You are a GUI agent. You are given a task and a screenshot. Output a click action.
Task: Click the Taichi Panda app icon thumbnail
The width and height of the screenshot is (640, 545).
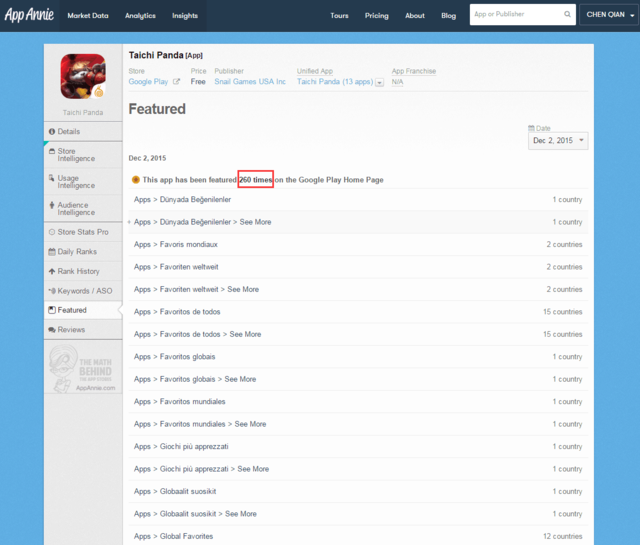click(83, 76)
